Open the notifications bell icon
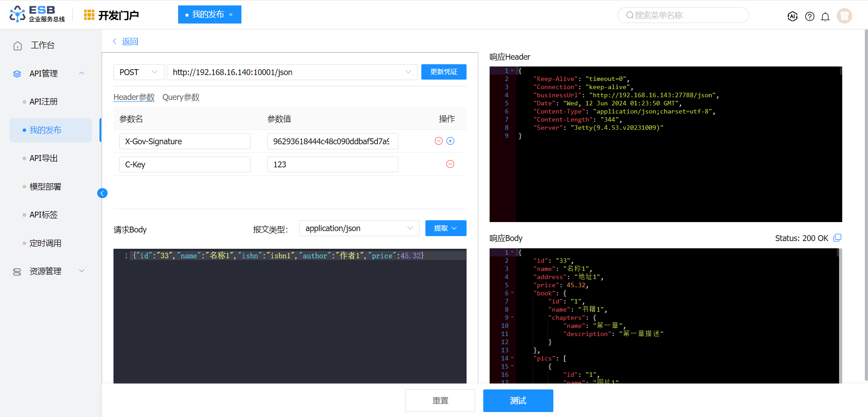 click(825, 17)
